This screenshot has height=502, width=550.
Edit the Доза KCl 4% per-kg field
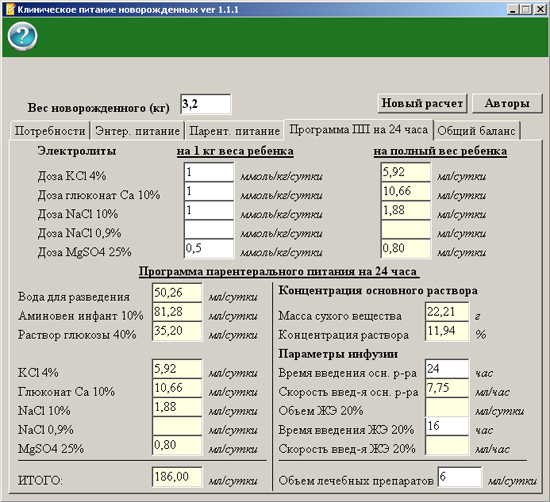point(209,172)
